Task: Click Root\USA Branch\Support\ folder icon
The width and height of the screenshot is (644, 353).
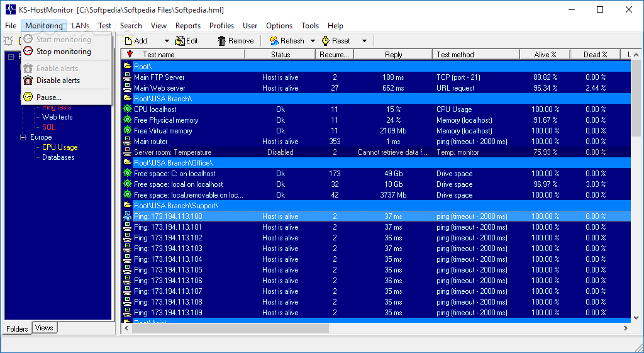Action: (x=127, y=205)
